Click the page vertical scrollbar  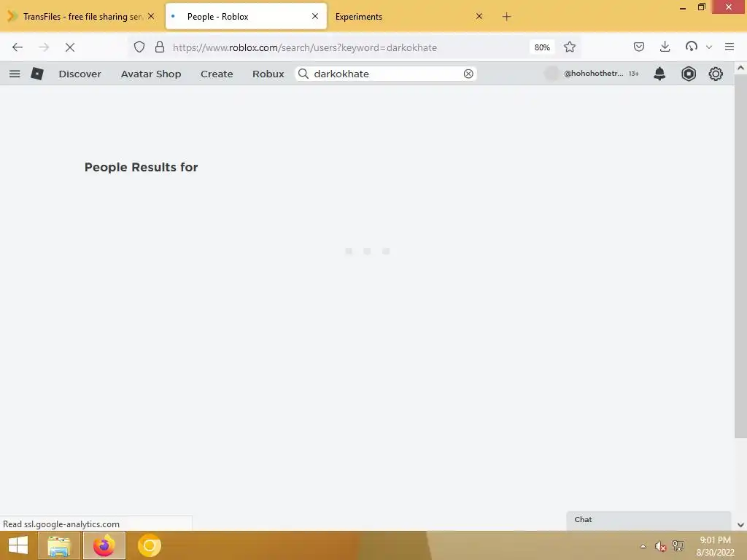740,257
